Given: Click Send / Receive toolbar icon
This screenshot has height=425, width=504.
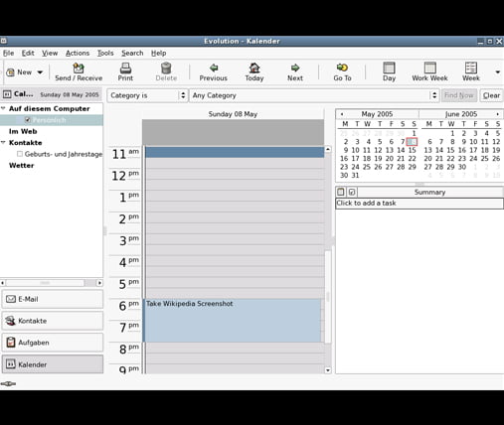Looking at the screenshot, I should click(79, 68).
